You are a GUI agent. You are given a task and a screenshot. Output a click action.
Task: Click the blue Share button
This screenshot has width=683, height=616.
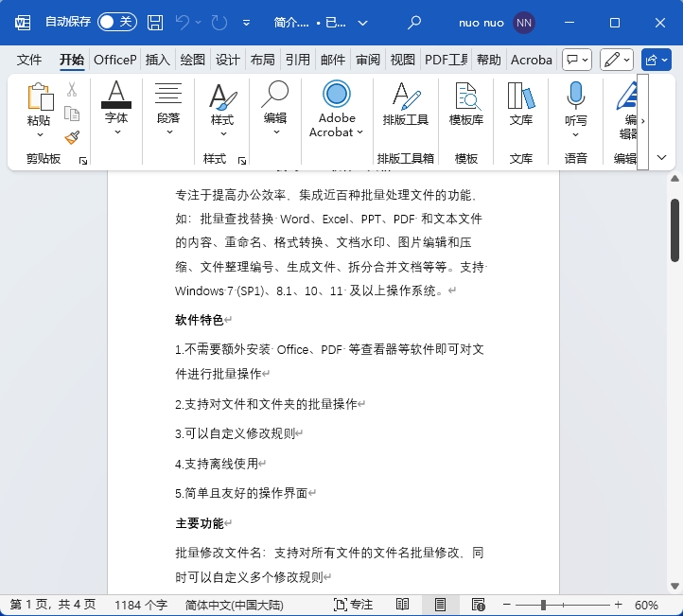[x=656, y=60]
